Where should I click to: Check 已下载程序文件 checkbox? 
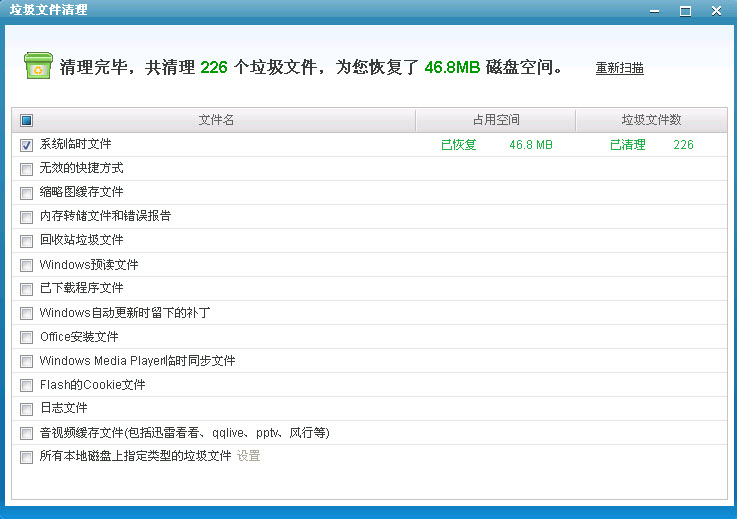point(26,289)
